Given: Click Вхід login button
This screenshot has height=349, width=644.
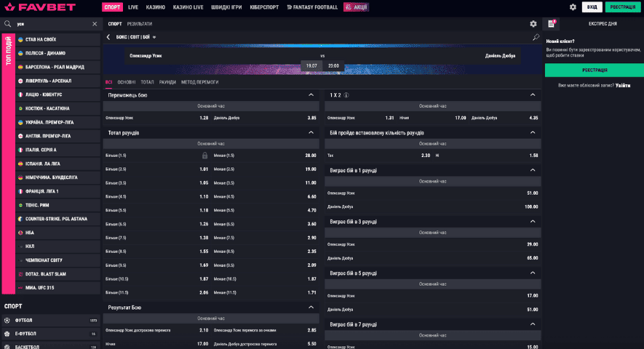Looking at the screenshot, I should [592, 7].
